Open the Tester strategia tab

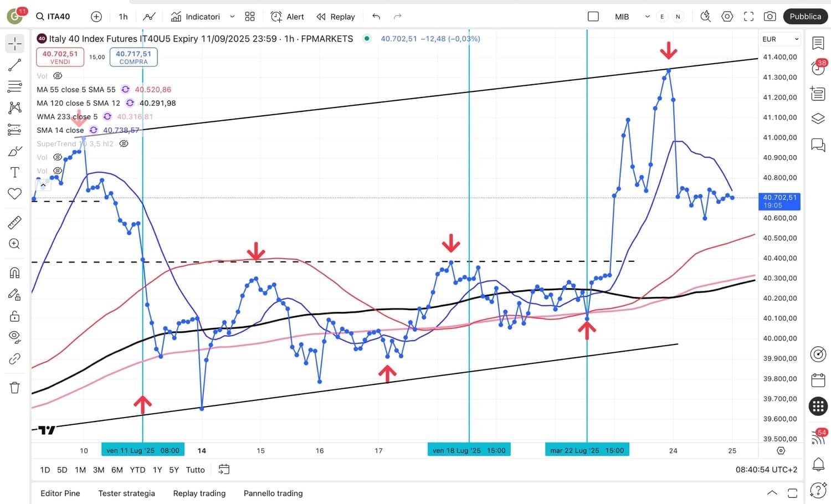[127, 493]
